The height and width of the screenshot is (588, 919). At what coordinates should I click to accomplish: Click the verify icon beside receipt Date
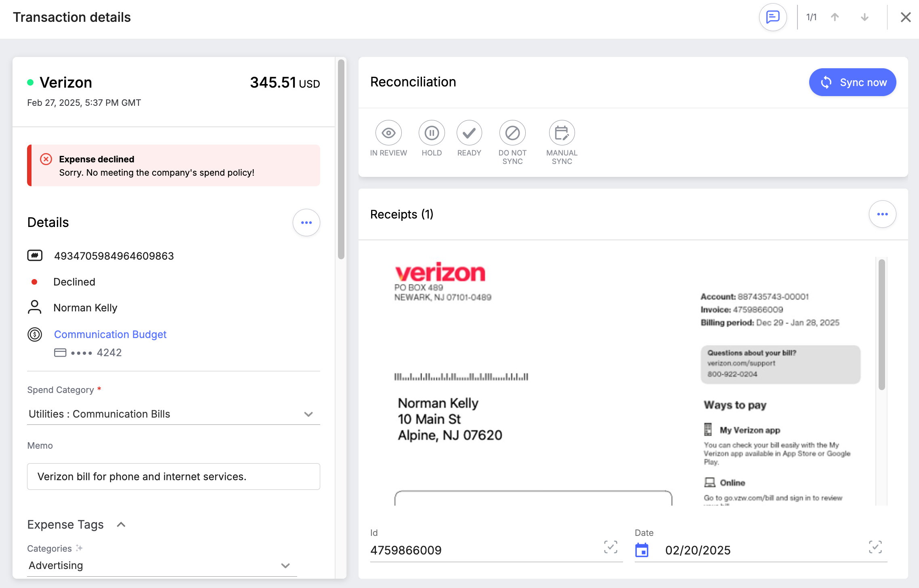coord(875,547)
